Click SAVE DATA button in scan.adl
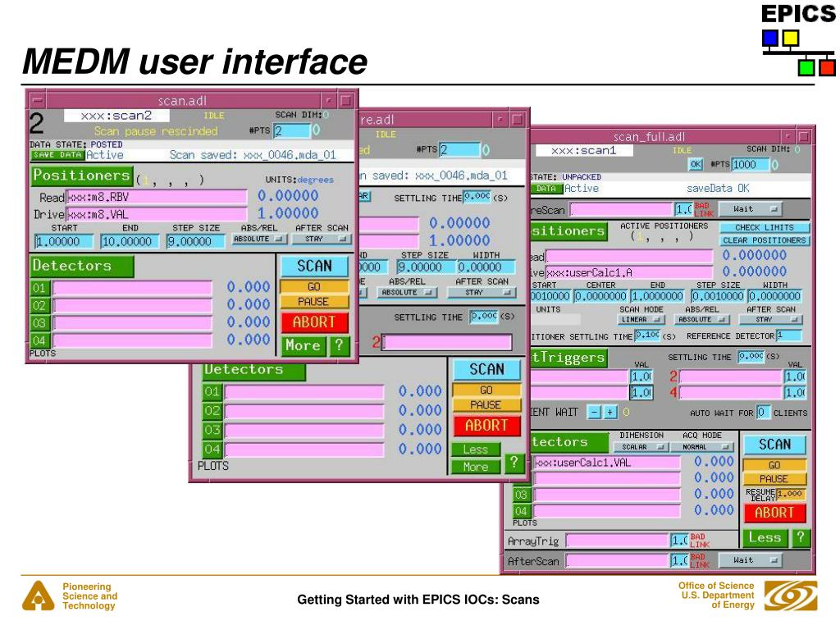This screenshot has width=840, height=630. coord(57,155)
